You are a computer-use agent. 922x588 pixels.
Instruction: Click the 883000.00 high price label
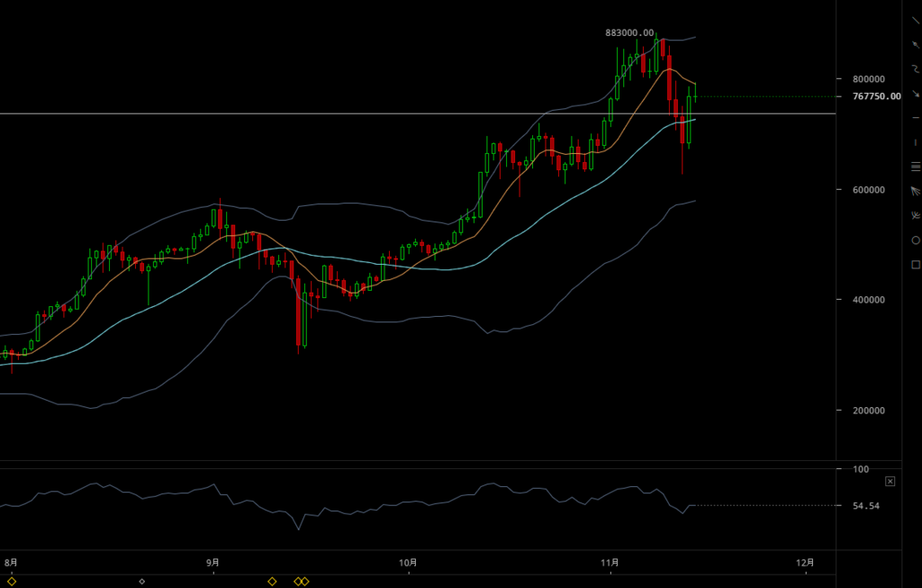pyautogui.click(x=629, y=33)
